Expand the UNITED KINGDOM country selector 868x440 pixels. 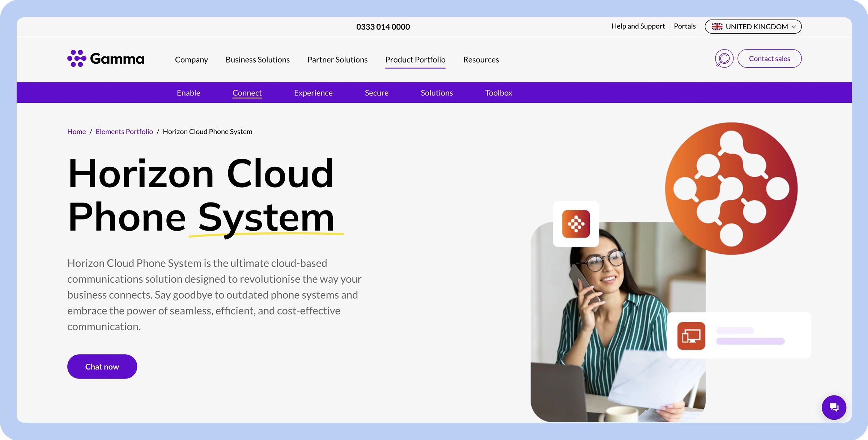[753, 26]
